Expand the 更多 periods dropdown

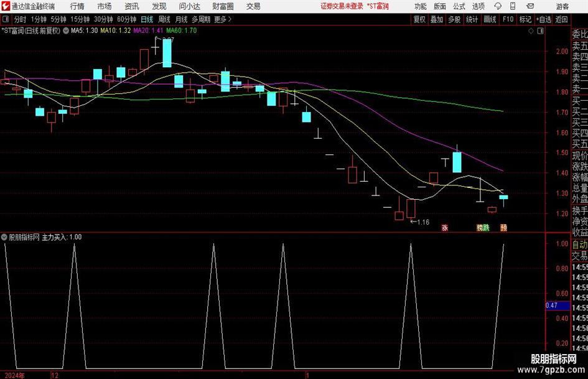click(222, 19)
